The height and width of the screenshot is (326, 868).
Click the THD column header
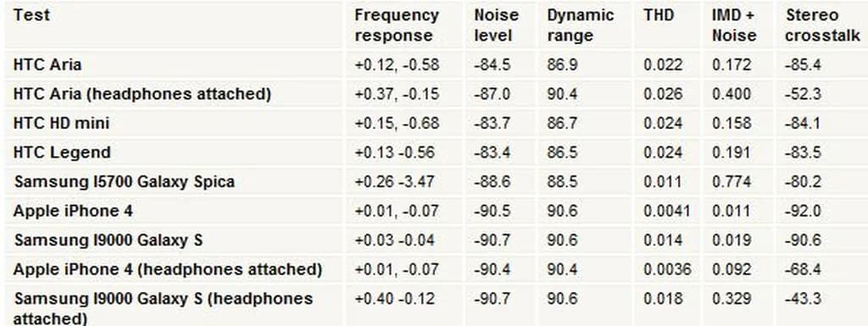click(659, 15)
